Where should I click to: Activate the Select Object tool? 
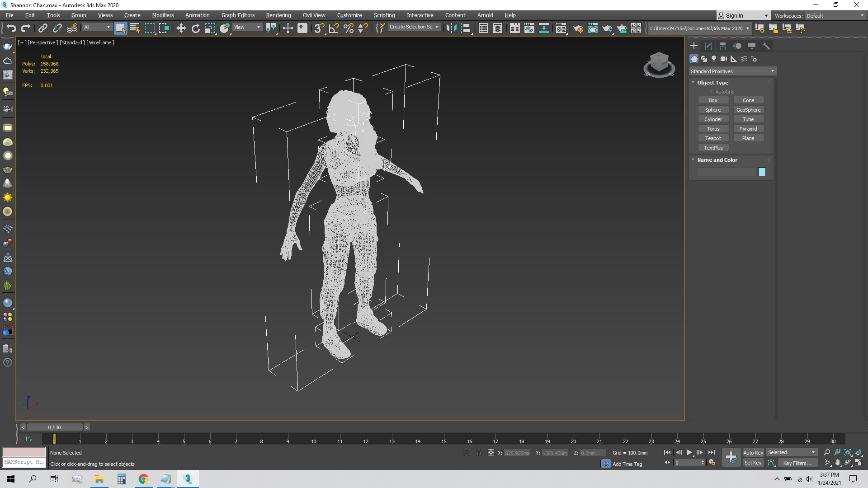120,28
